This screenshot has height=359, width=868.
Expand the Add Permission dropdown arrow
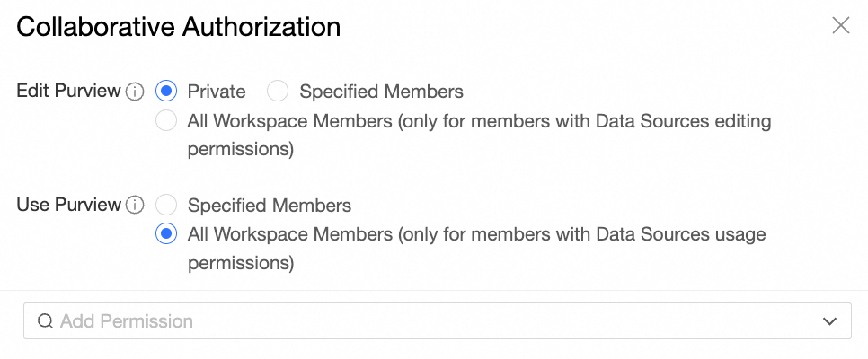[x=829, y=321]
